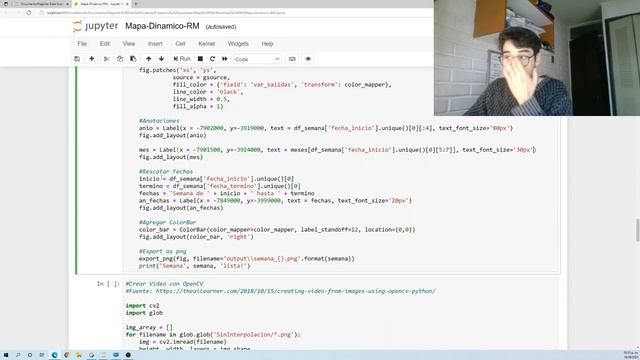This screenshot has width=640, height=360.
Task: Click the 'source = gsource,' line
Action: (x=201, y=78)
